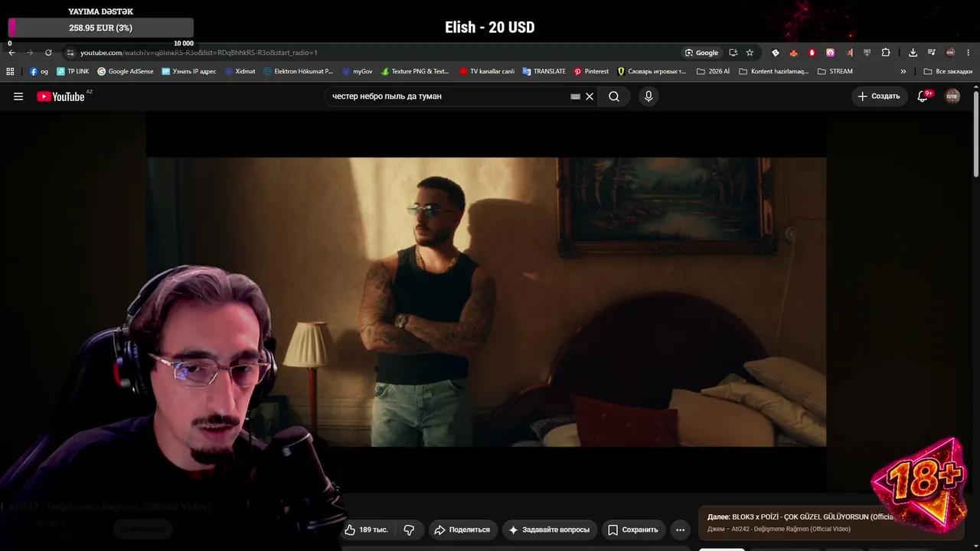Click the Поделиться share button
The height and width of the screenshot is (551, 980).
[462, 530]
